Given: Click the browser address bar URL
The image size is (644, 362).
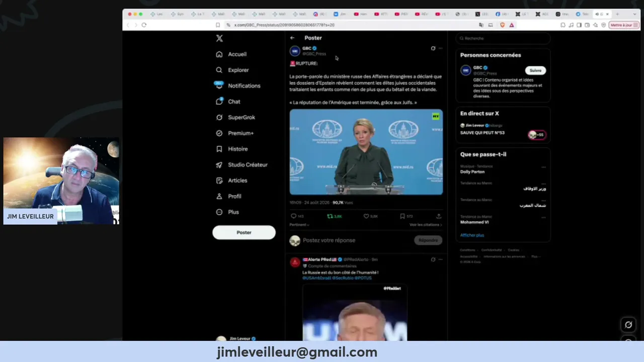Looking at the screenshot, I should click(284, 25).
